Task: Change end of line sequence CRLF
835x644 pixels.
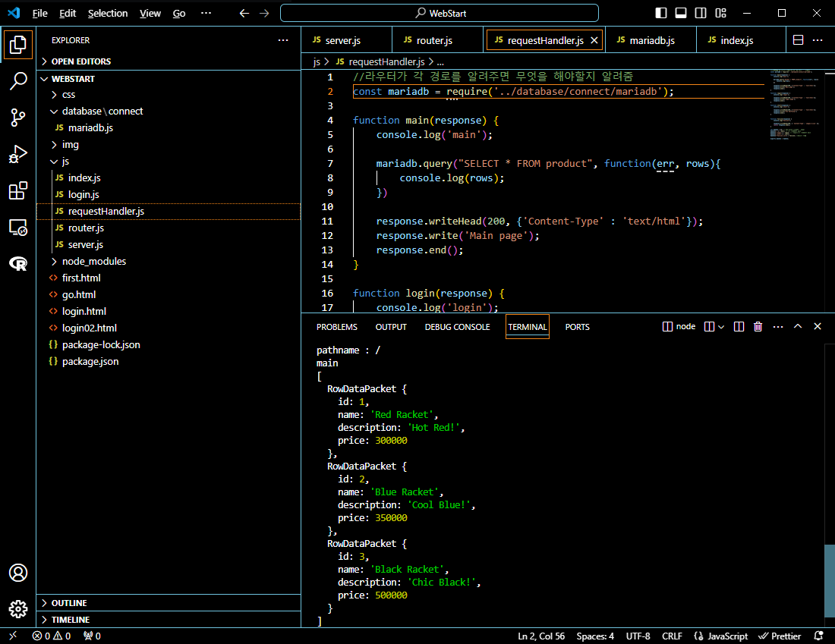Action: [x=672, y=636]
